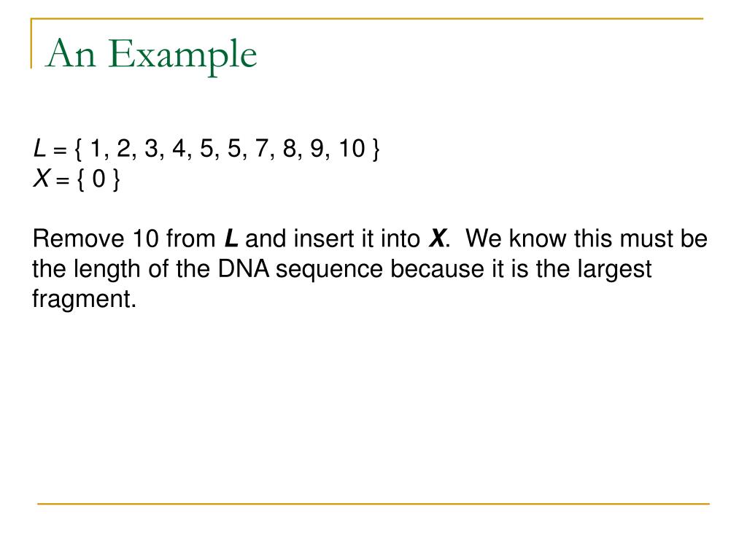Select the italic L variable at line start
Screen dimensions: 747x560
coord(39,148)
